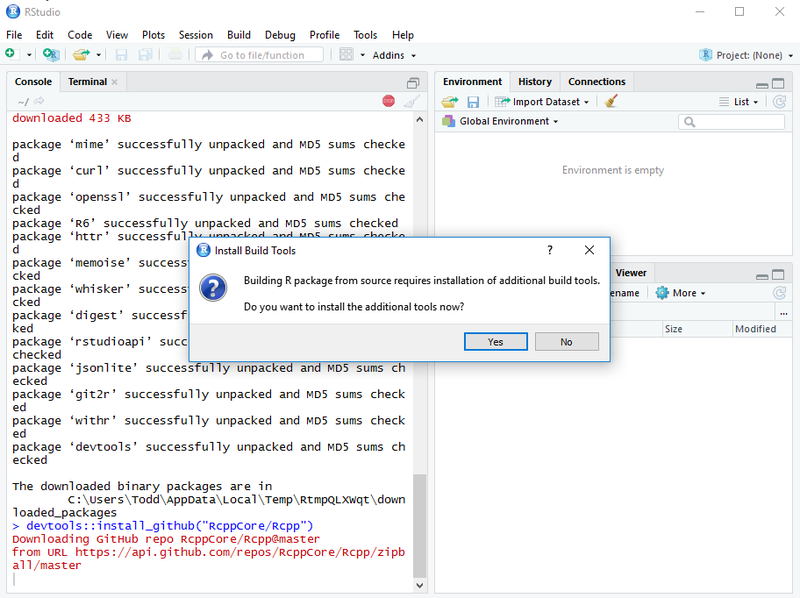Open the Project: (None) menu
Image resolution: width=800 pixels, height=598 pixels.
pos(746,55)
